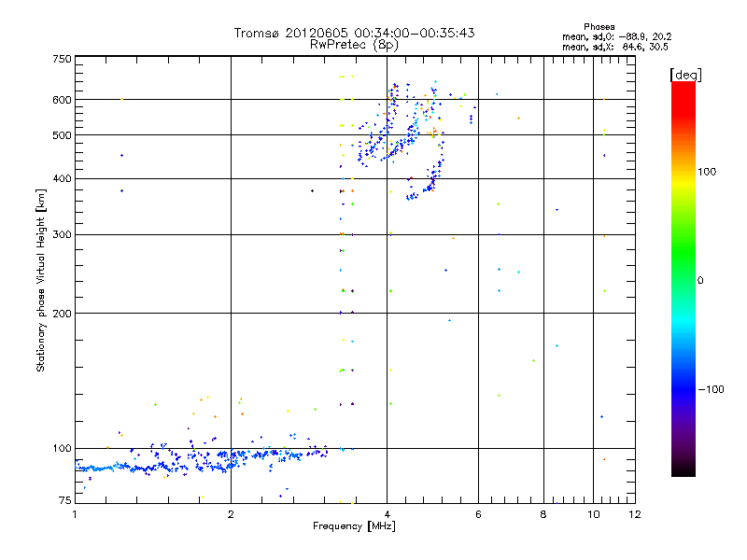Click the "[deg]" colorbar unit label
This screenshot has width=747, height=560.
click(685, 75)
